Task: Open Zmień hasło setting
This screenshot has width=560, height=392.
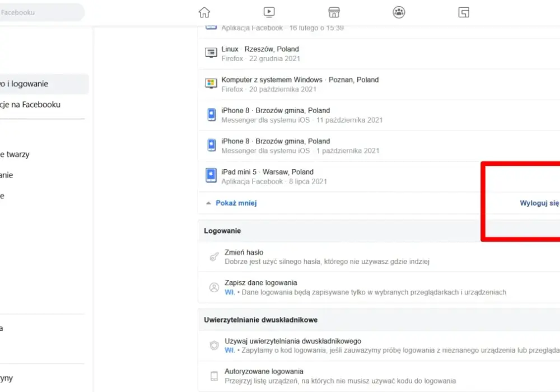Action: [x=379, y=256]
